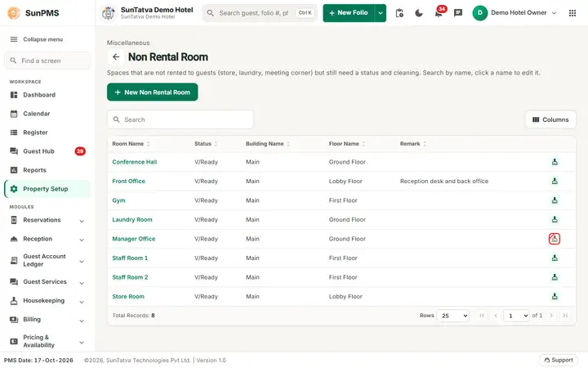Click housekeeping icon for Conference Hall row
The image size is (588, 368).
555,162
